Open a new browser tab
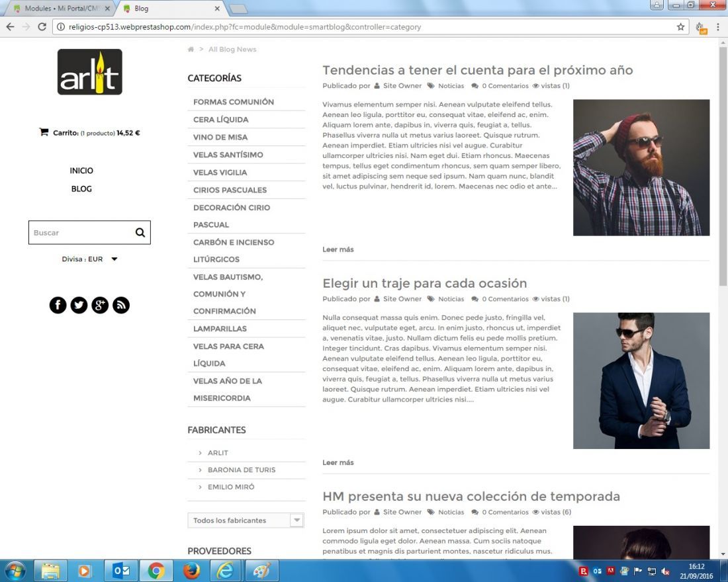This screenshot has height=582, width=728. [238, 9]
